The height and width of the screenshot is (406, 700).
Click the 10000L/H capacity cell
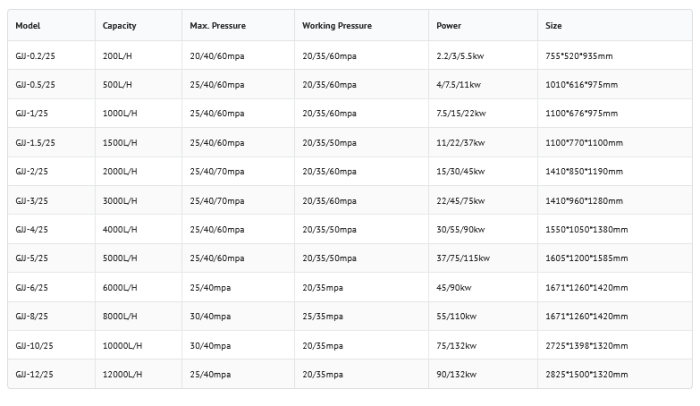[x=124, y=345]
